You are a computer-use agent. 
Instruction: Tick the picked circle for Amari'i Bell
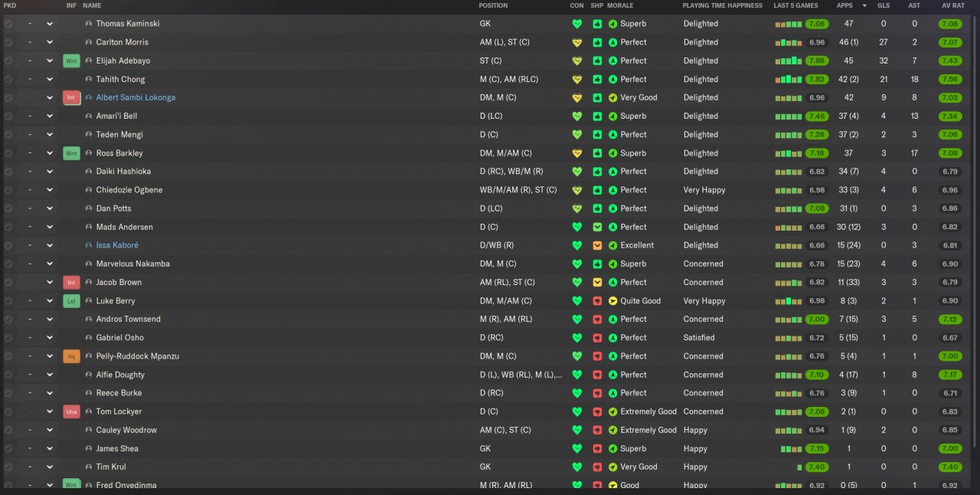[x=8, y=116]
